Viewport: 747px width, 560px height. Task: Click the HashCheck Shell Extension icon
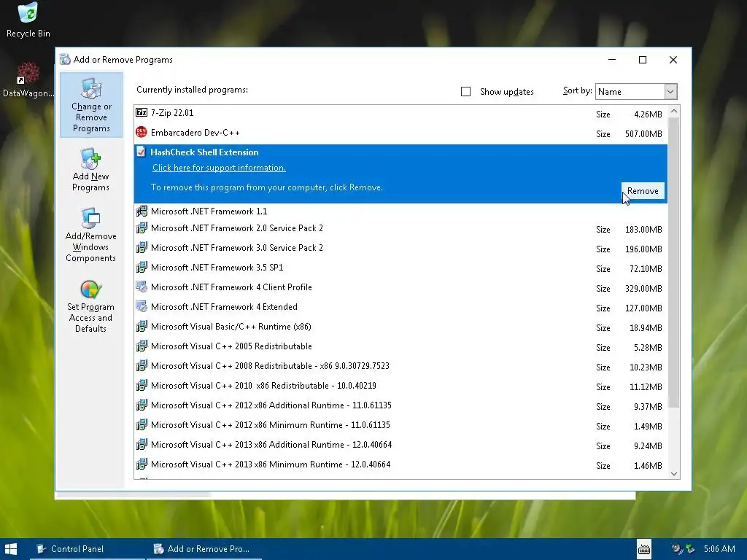pyautogui.click(x=141, y=152)
